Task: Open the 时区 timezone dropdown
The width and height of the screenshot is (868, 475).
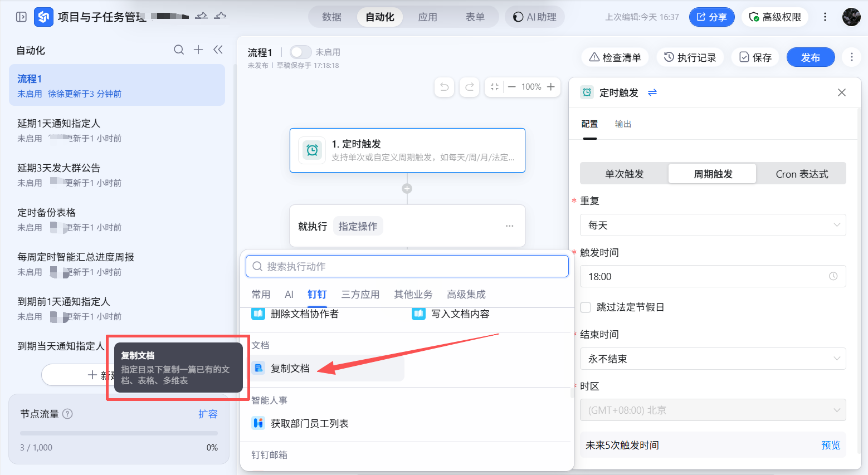Action: point(713,410)
